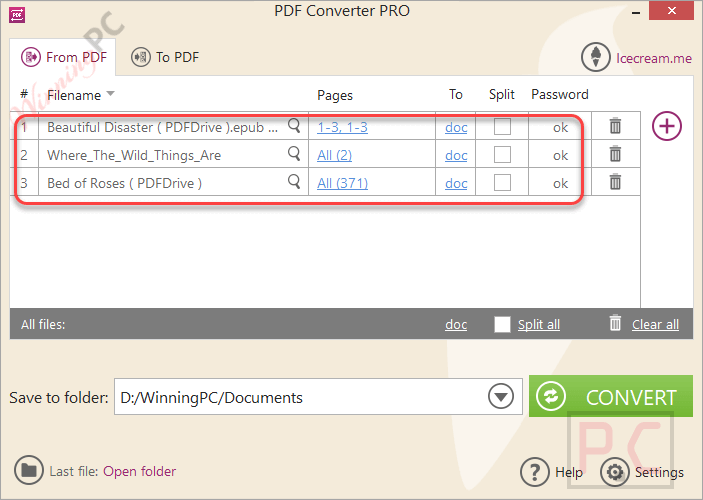Tick the Split all checkbox
This screenshot has height=500, width=703.
502,324
